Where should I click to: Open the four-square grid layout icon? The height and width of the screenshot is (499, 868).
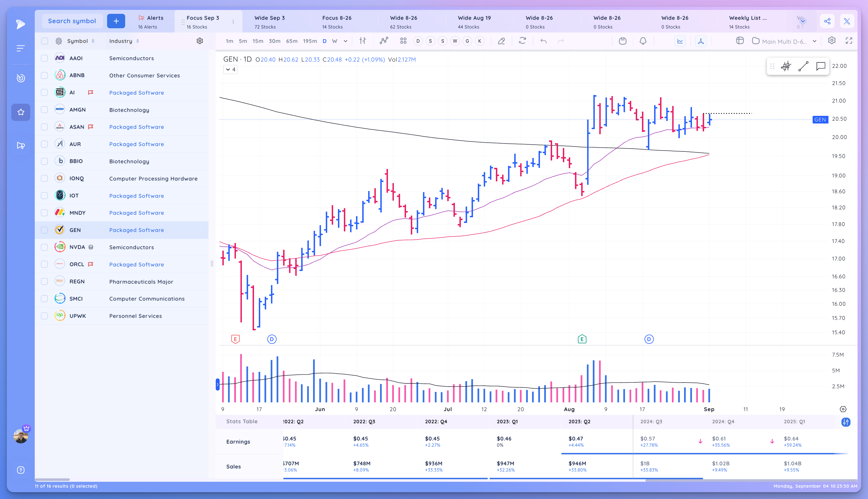pyautogui.click(x=403, y=41)
